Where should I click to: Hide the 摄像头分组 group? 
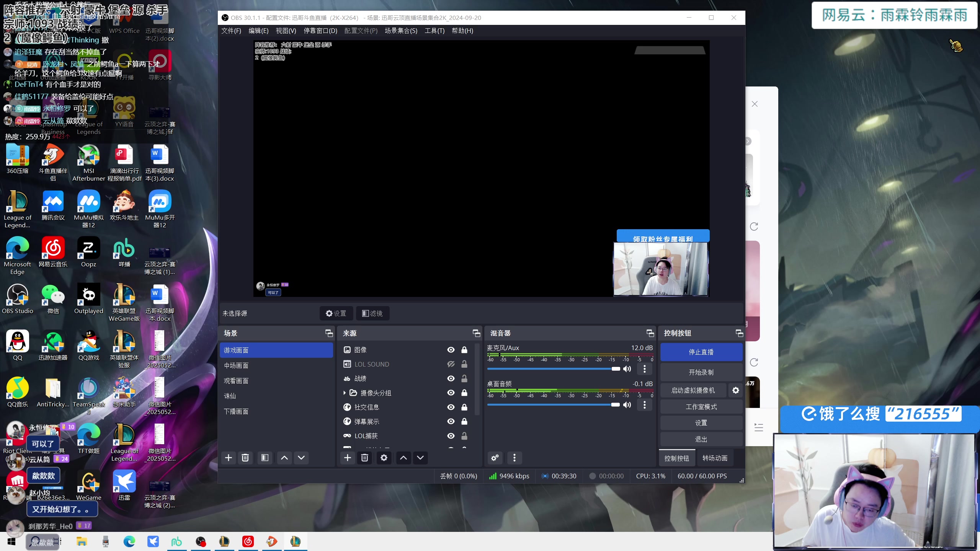pyautogui.click(x=451, y=393)
